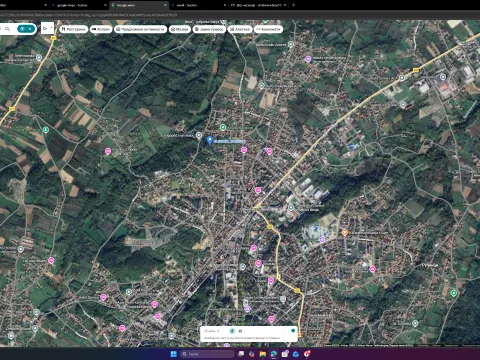Filter map by Хотели chip
This screenshot has width=480, height=360.
[101, 29]
